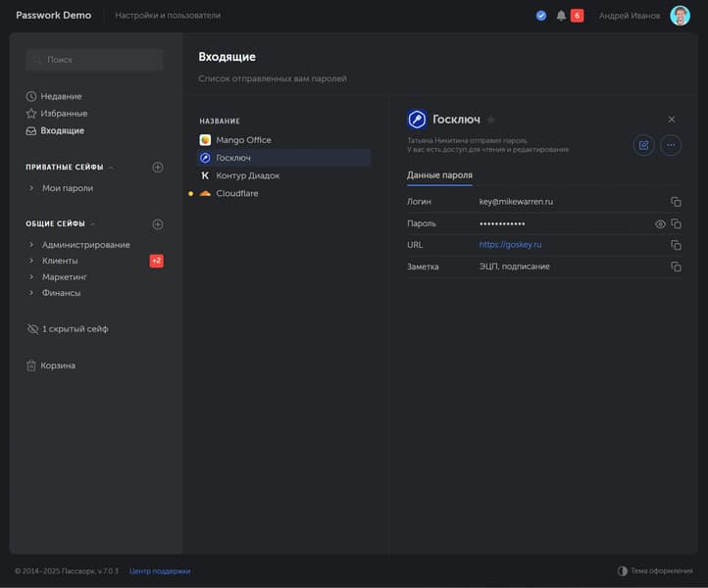Click the edit password pencil icon
This screenshot has width=708, height=588.
(x=643, y=145)
